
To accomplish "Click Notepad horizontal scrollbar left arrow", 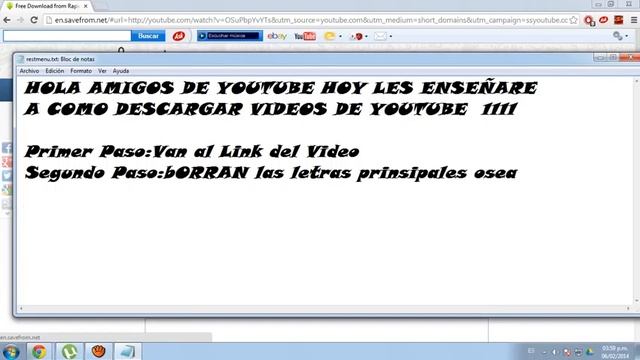I will tap(21, 309).
